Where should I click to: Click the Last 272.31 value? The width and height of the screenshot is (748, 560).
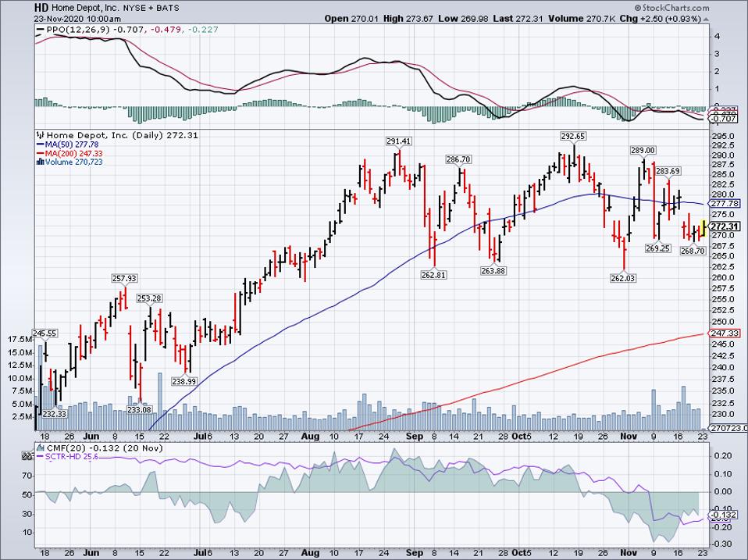(518, 19)
